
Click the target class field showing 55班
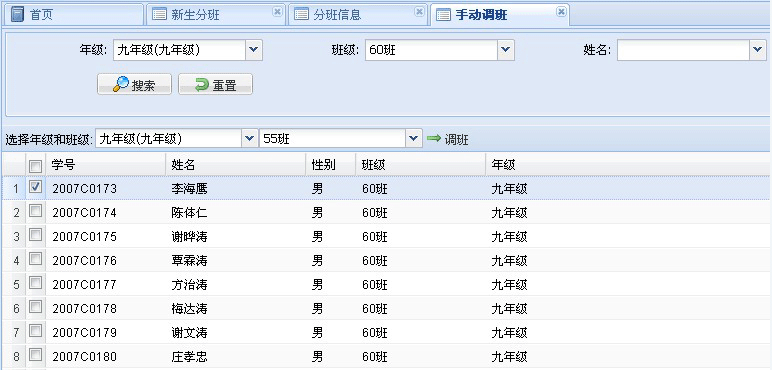(333, 139)
